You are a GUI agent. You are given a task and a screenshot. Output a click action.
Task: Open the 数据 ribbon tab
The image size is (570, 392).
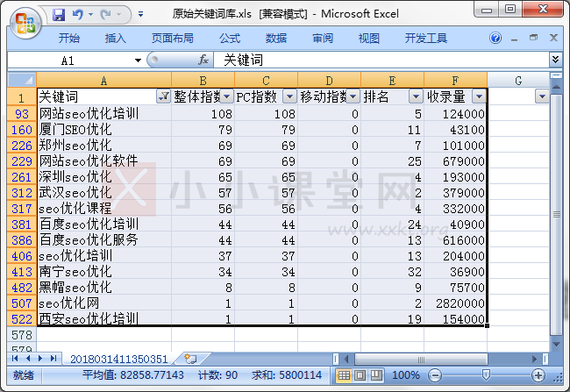(276, 38)
